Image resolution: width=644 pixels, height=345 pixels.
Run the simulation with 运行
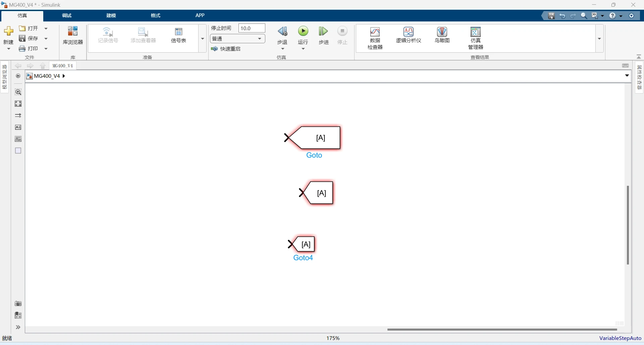click(x=303, y=35)
